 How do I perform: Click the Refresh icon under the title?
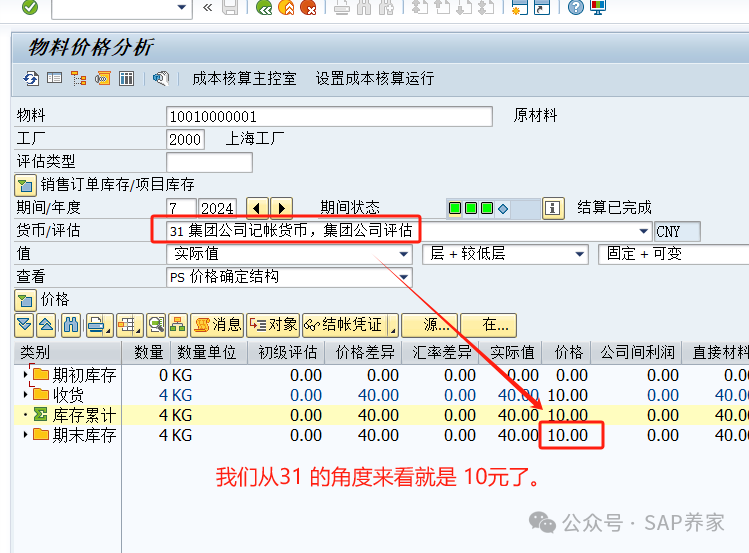(32, 78)
